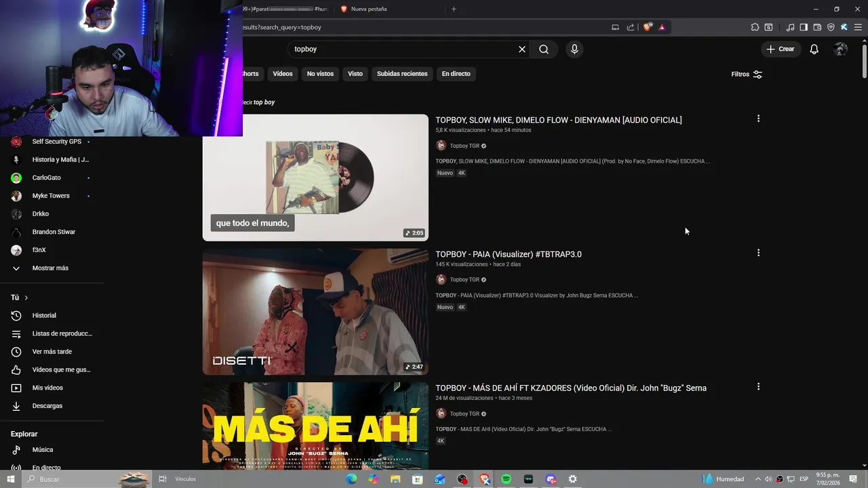Open Topboy TGR channel under DIENYAMAN
Viewport: 868px width, 488px height.
point(465,146)
